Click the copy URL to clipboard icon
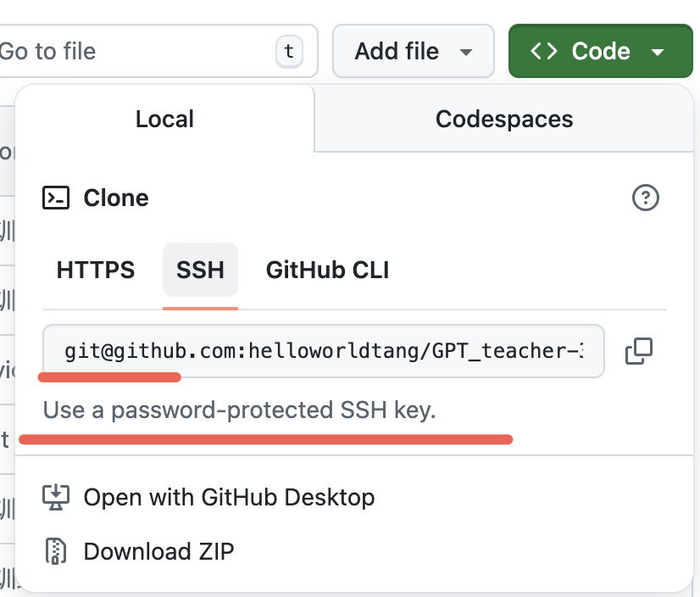The width and height of the screenshot is (700, 597). tap(638, 350)
